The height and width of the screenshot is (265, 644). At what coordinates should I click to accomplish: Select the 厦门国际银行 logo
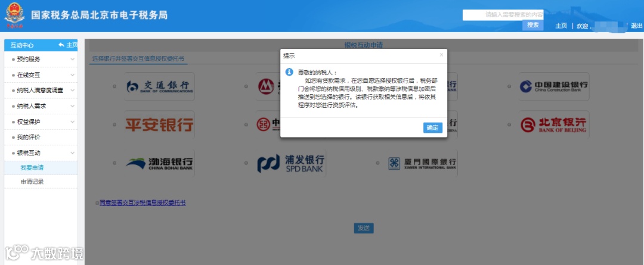[x=422, y=163]
